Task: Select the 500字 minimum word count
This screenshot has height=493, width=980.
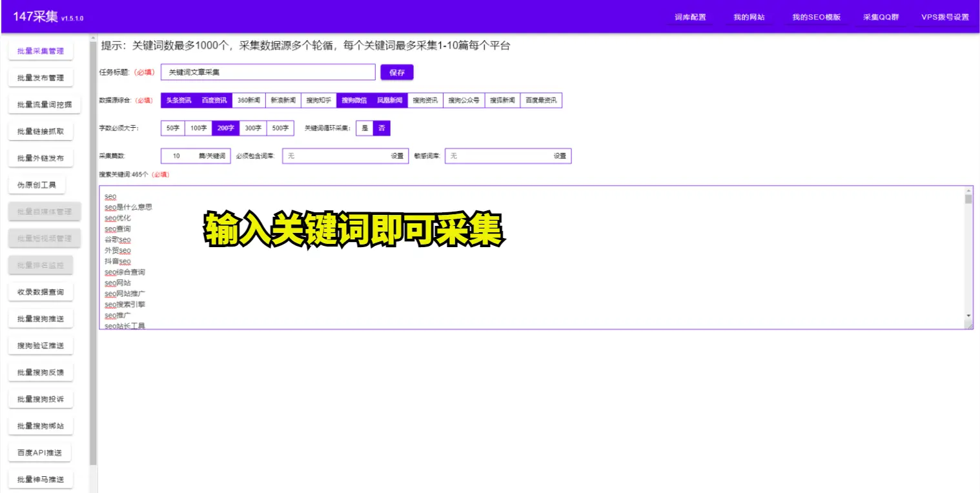Action: (x=280, y=128)
